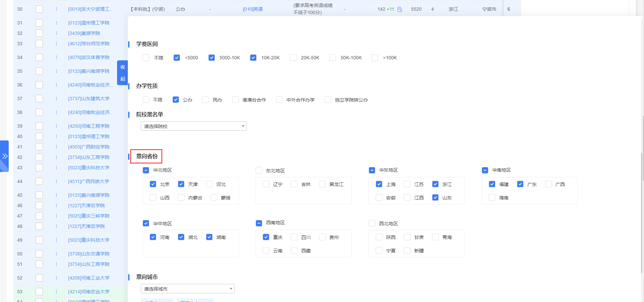The image size is (644, 302).
Task: Check the 河北 province checkbox
Action: click(x=209, y=184)
